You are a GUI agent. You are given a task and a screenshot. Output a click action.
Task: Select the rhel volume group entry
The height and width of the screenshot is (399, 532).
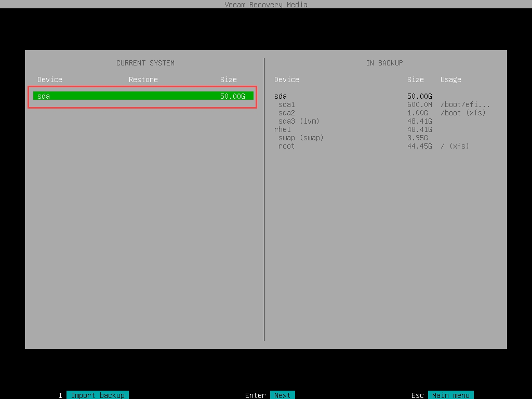tap(283, 129)
